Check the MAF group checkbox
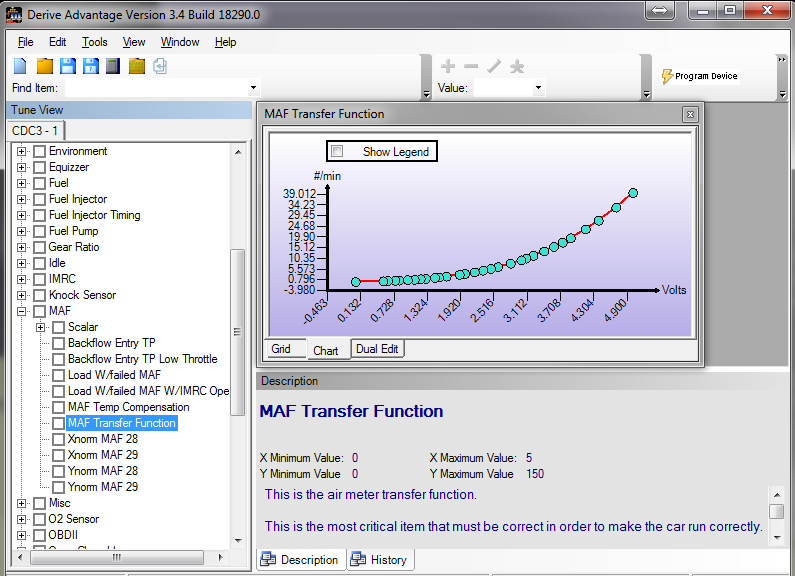Screen dimensions: 795x576 [x=40, y=311]
